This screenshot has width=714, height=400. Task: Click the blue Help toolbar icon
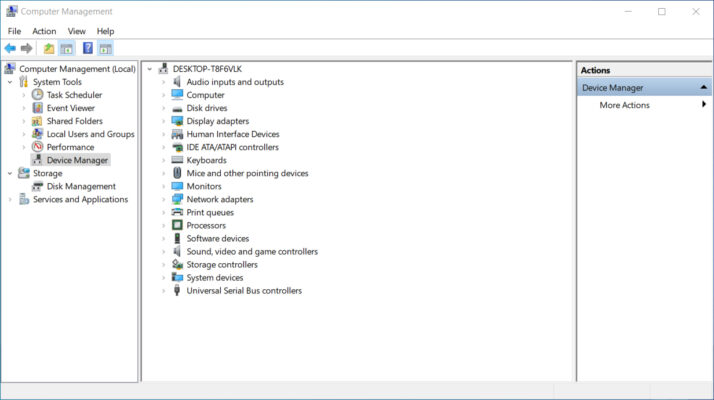point(87,48)
